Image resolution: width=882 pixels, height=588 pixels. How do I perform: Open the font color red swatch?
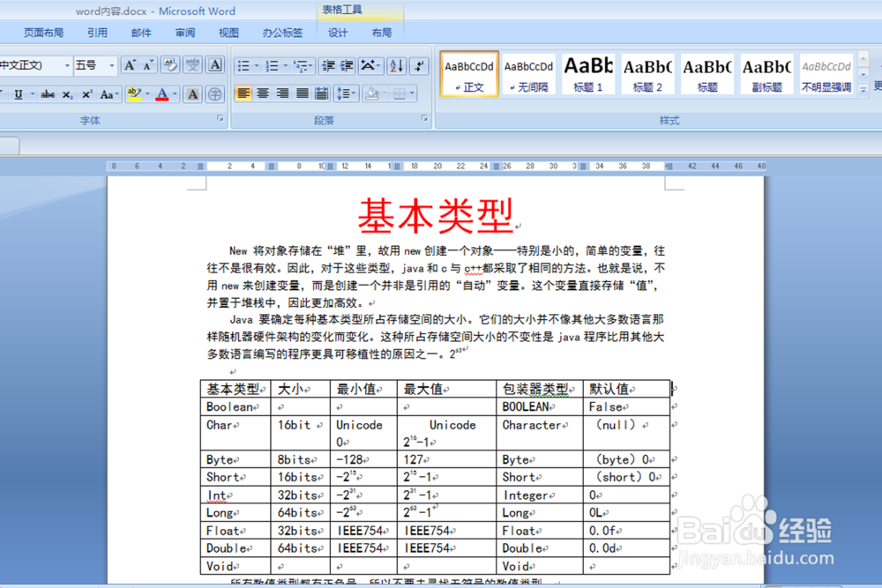(161, 93)
